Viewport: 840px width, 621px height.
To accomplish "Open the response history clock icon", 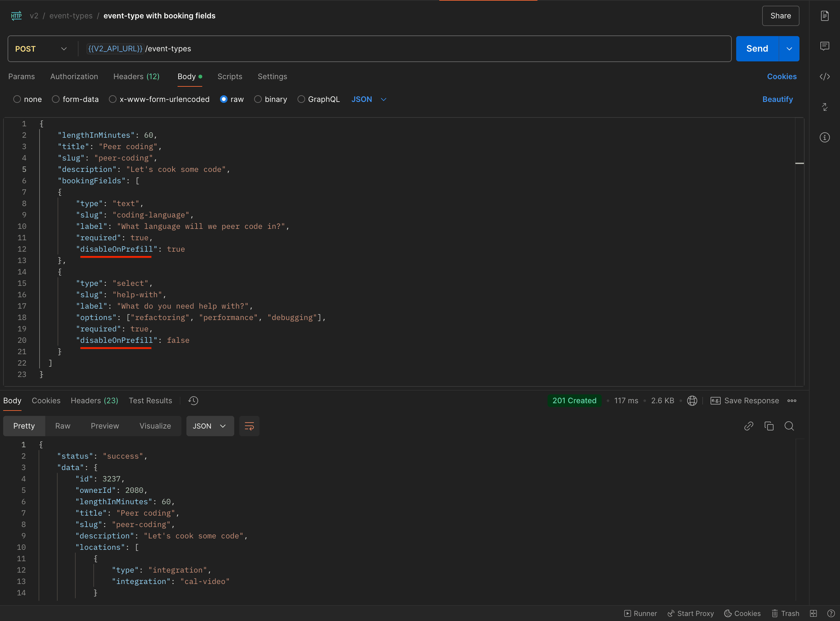I will coord(193,401).
